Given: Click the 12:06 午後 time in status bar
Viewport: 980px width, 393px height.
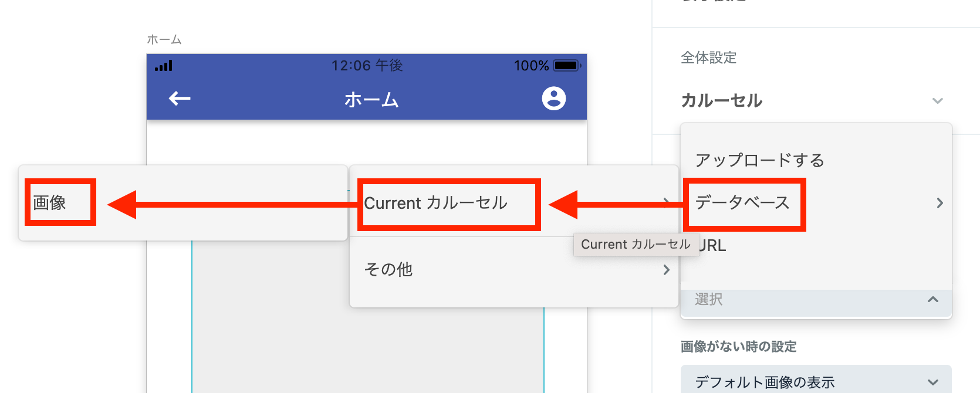Looking at the screenshot, I should (x=367, y=66).
